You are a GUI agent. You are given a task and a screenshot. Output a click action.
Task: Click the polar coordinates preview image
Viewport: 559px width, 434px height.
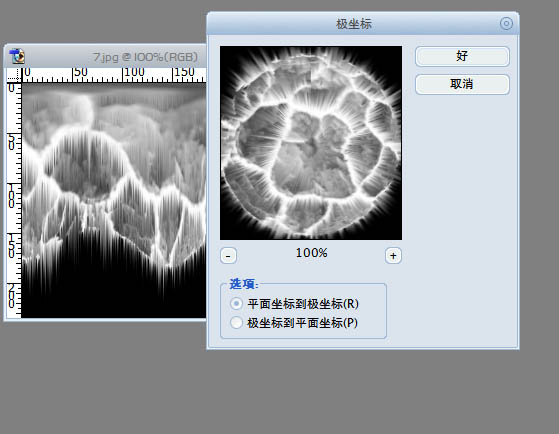[311, 143]
